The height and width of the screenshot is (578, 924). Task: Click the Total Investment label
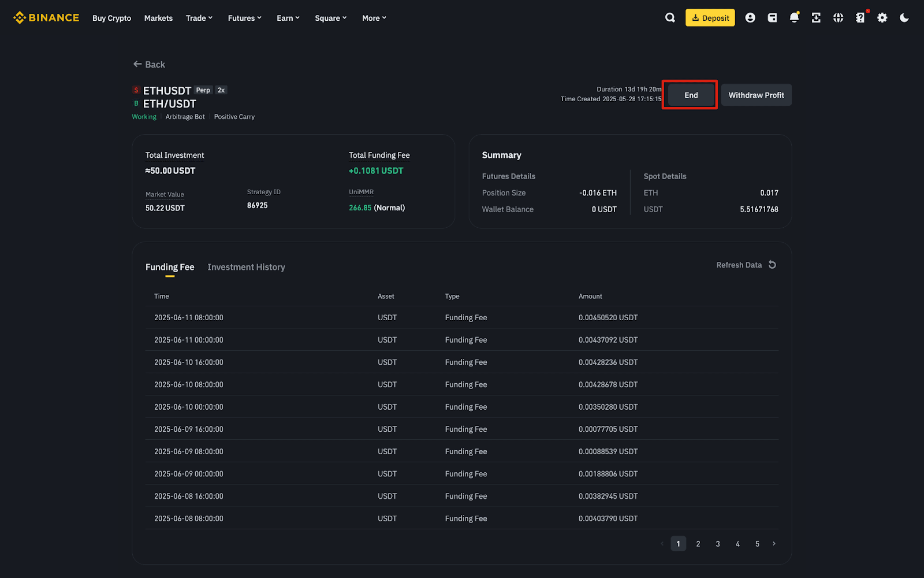pyautogui.click(x=174, y=155)
